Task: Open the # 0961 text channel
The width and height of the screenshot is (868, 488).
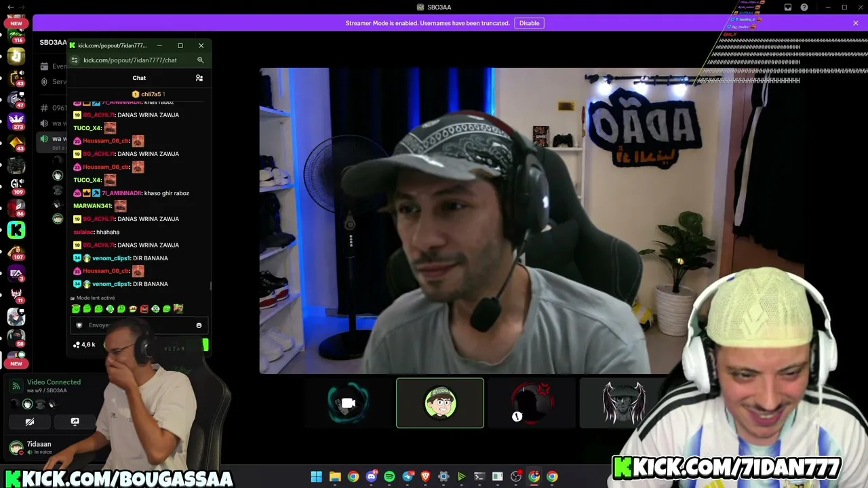Action: (x=53, y=108)
